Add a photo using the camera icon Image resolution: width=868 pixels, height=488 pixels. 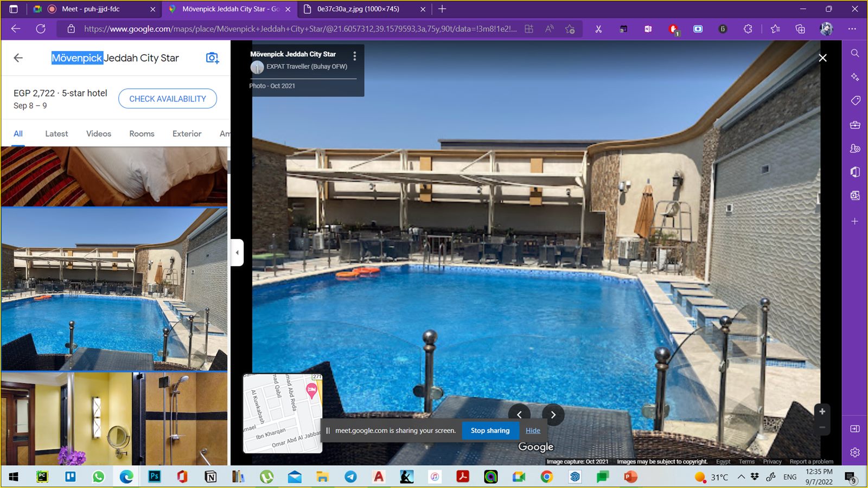(212, 58)
